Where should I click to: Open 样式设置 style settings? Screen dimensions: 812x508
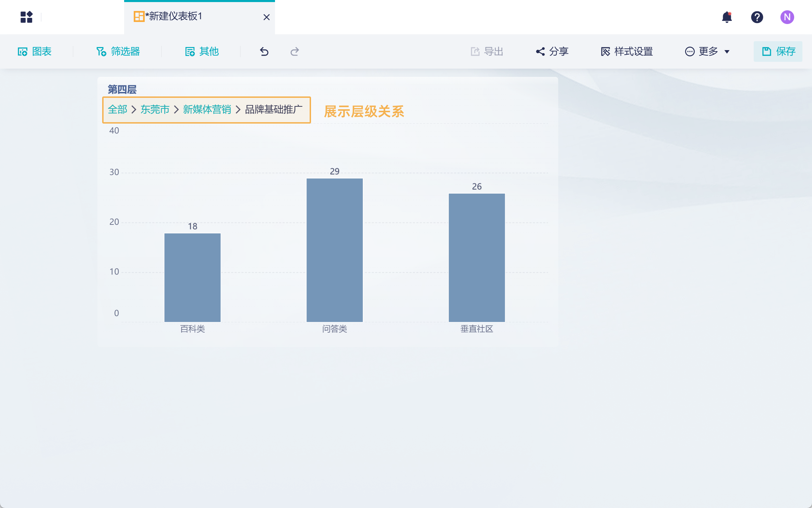click(x=627, y=51)
